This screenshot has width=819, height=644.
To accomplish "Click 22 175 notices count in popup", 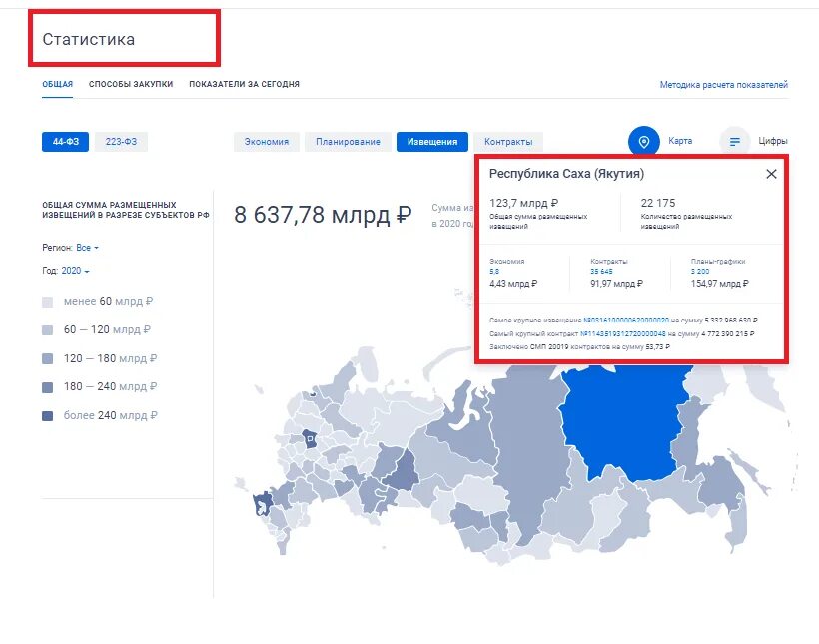I will click(657, 203).
